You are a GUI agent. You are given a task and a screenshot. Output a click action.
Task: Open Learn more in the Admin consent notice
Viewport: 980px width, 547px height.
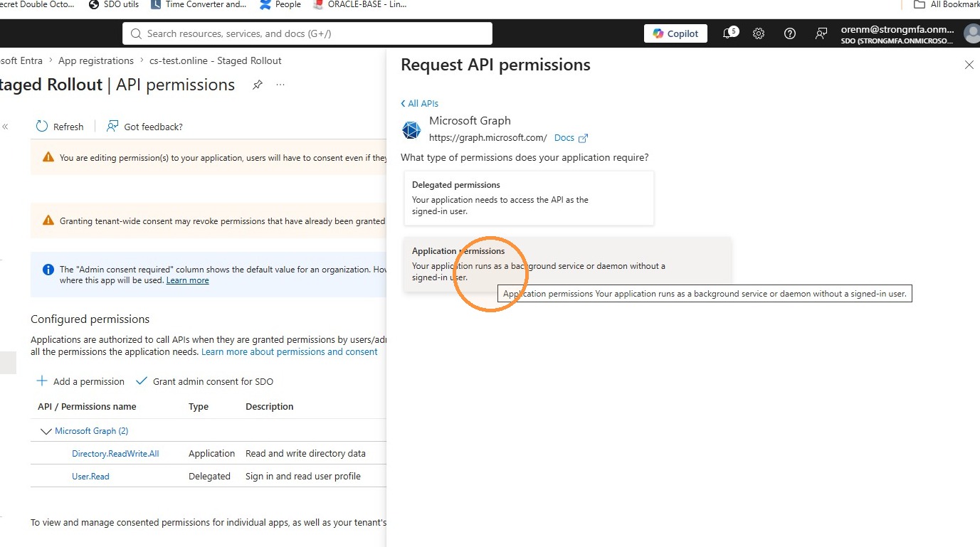coord(188,280)
